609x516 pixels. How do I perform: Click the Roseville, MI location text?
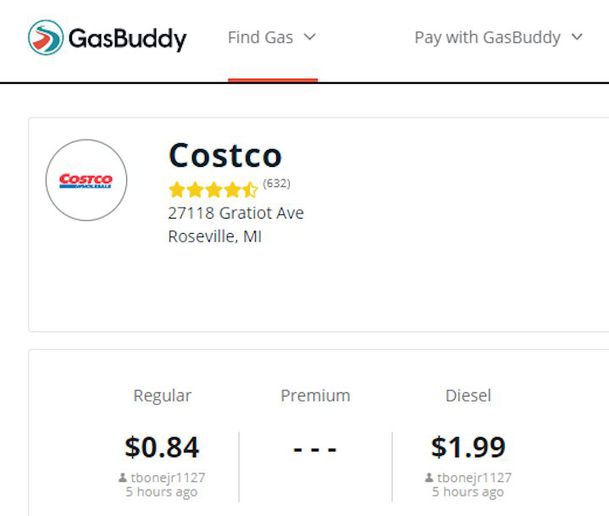pyautogui.click(x=215, y=236)
